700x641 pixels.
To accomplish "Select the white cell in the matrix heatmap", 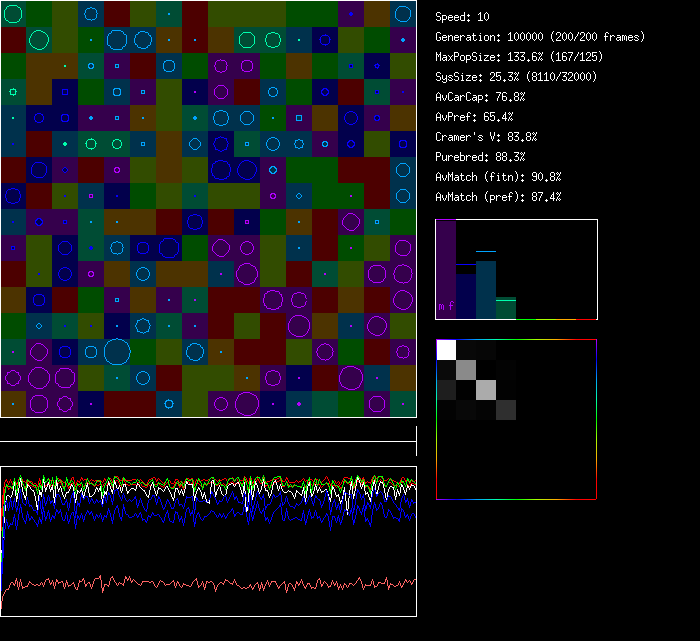I will pyautogui.click(x=446, y=349).
